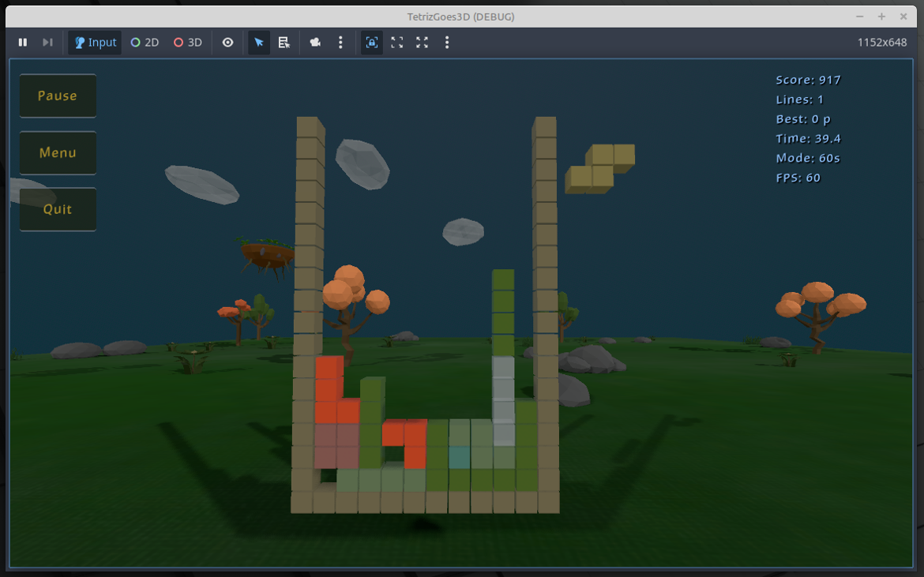Open the in-game Menu

click(x=58, y=152)
